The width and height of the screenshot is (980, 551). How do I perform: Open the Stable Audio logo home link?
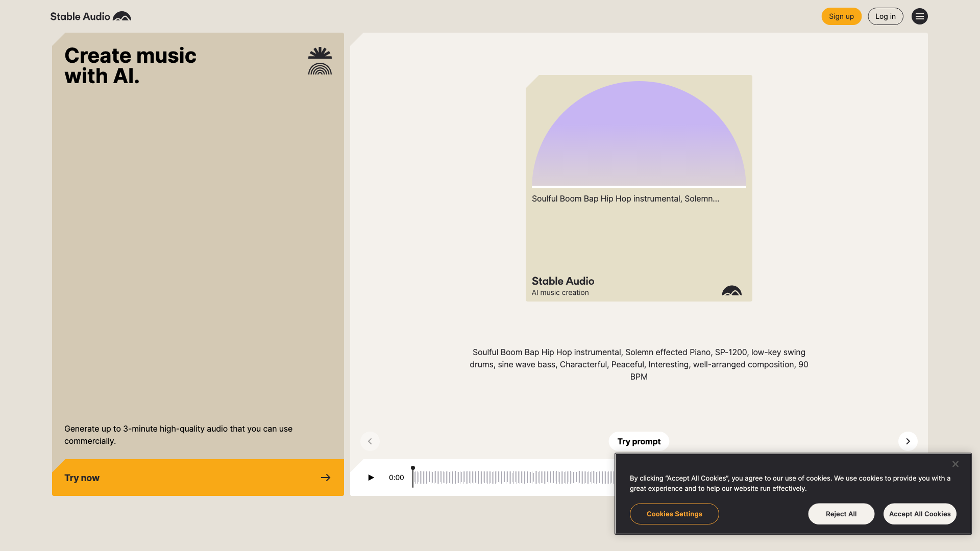click(x=90, y=16)
